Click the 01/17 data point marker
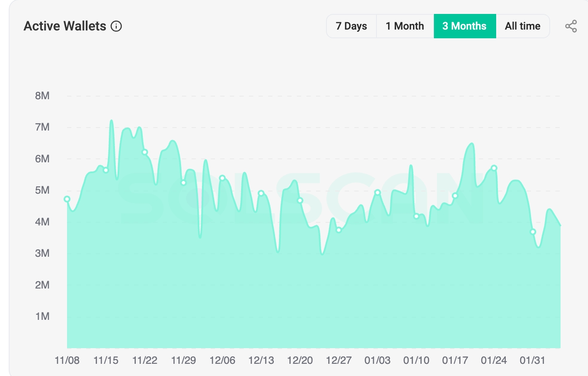The image size is (588, 376). point(455,195)
